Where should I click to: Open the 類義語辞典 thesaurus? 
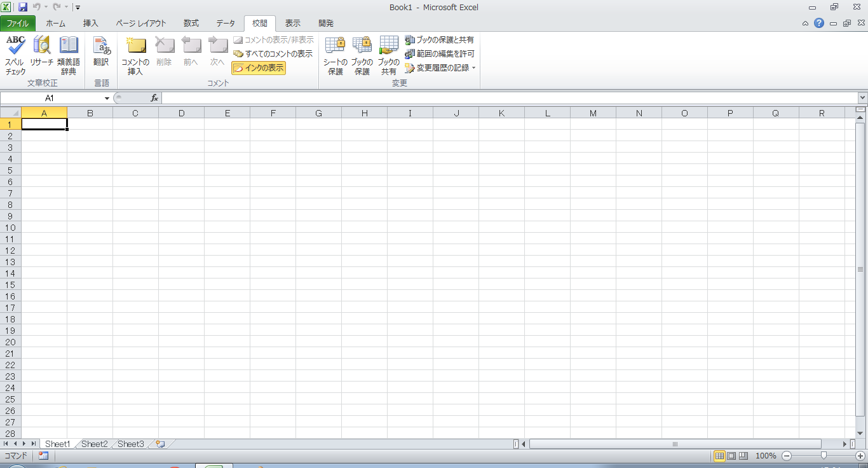coord(69,55)
